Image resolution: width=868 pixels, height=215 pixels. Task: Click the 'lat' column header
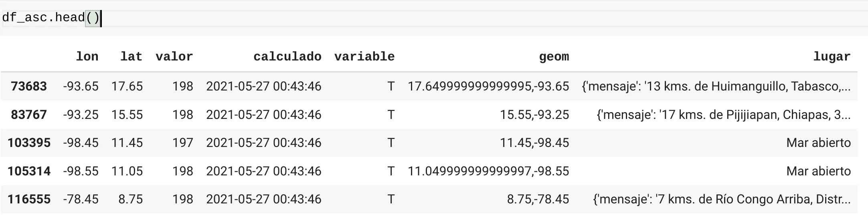point(132,57)
